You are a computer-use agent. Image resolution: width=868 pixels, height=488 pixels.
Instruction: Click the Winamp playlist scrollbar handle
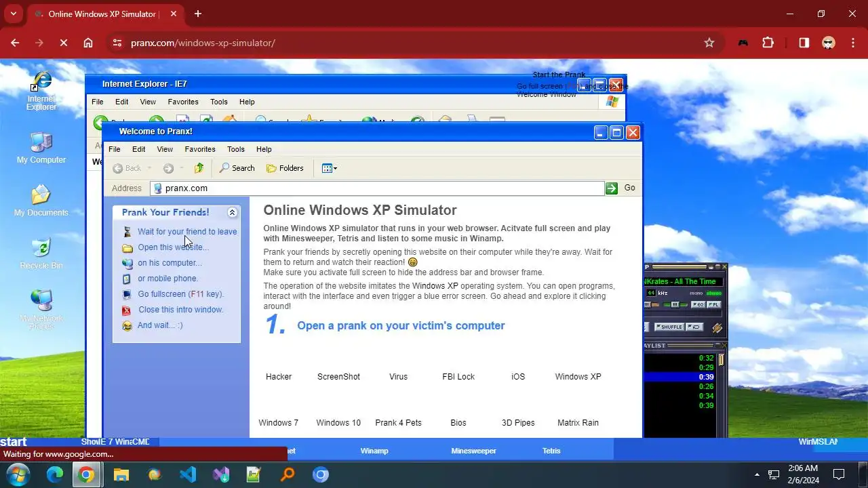pyautogui.click(x=721, y=360)
